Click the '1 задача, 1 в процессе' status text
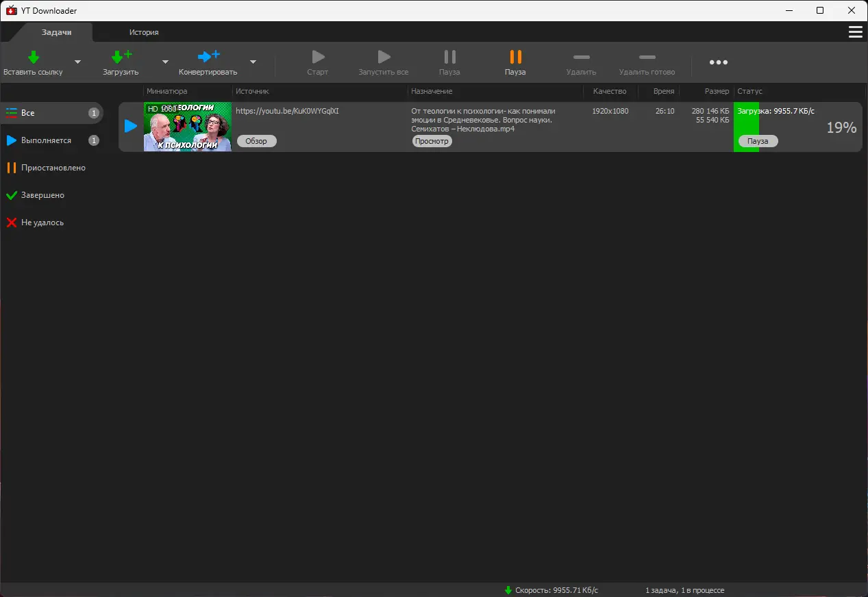868x597 pixels. 684,590
